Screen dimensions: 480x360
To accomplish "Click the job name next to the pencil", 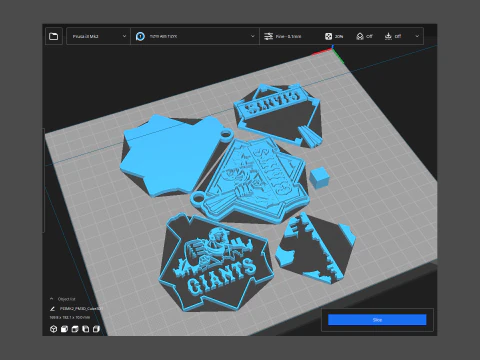I will coord(81,309).
